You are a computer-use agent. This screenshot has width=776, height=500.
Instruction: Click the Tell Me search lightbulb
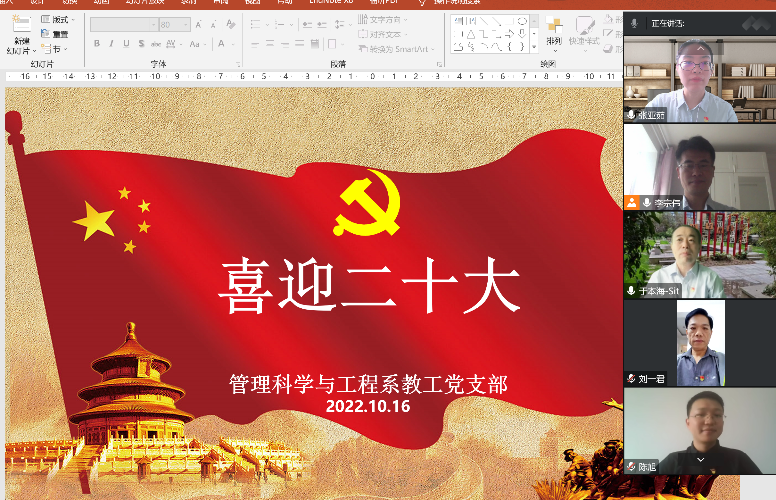(423, 3)
